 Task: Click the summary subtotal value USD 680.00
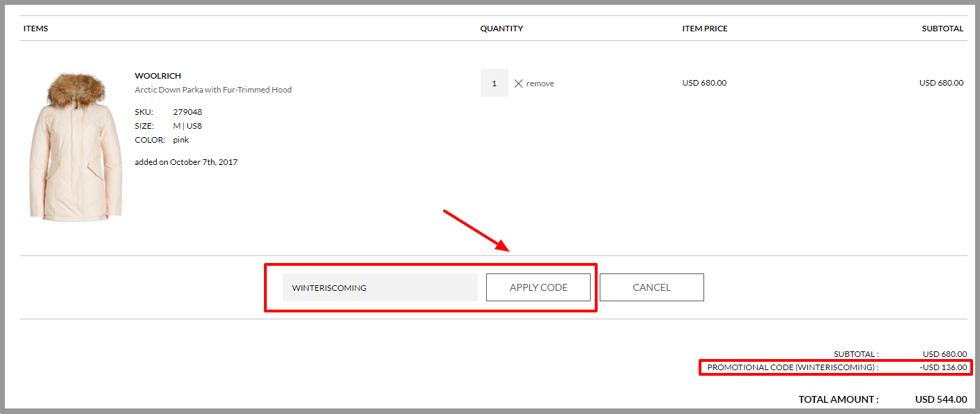(x=945, y=354)
